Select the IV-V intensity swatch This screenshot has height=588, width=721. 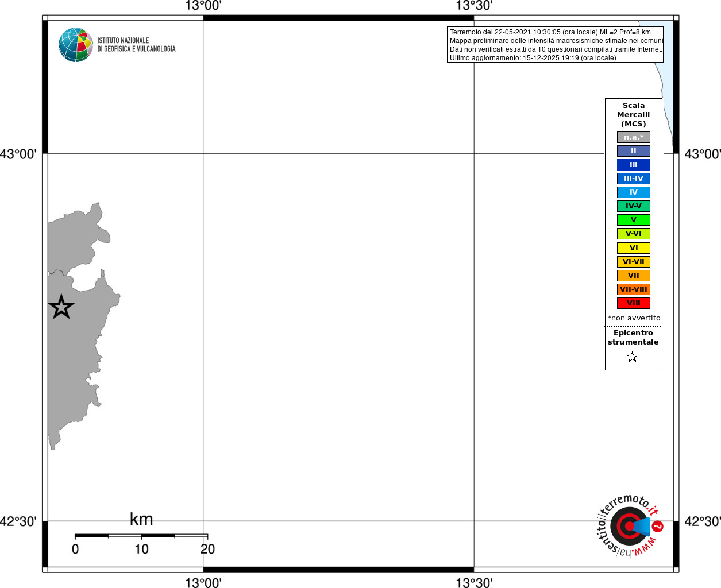click(x=634, y=206)
